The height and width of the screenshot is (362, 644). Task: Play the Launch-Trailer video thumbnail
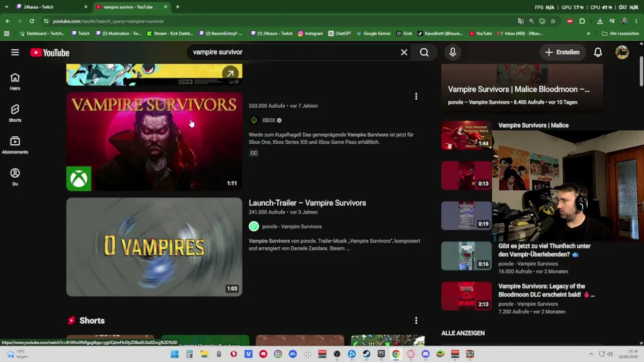(x=154, y=247)
